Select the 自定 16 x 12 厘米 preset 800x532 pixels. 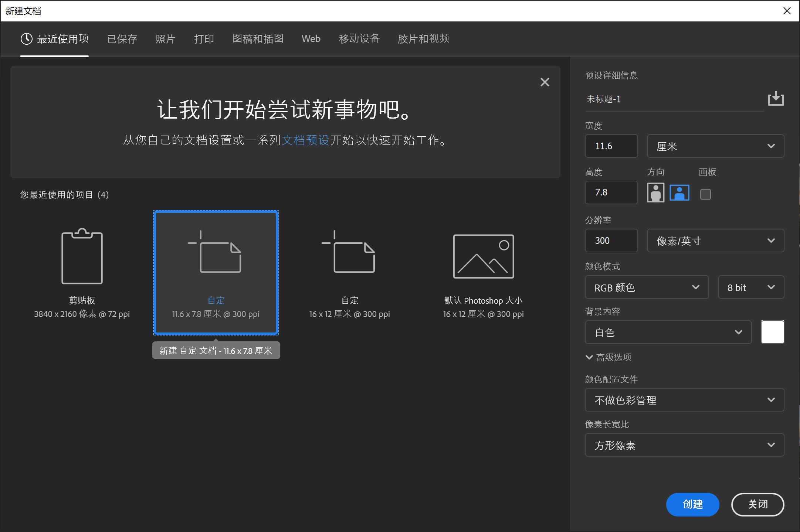click(350, 273)
